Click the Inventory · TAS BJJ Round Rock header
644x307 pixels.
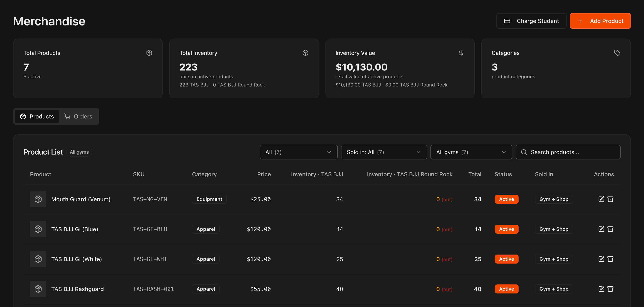coord(410,174)
